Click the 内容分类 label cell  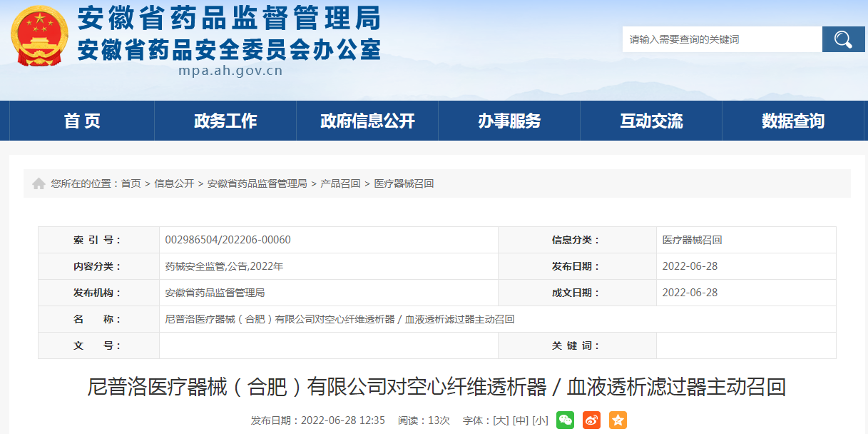pyautogui.click(x=98, y=266)
